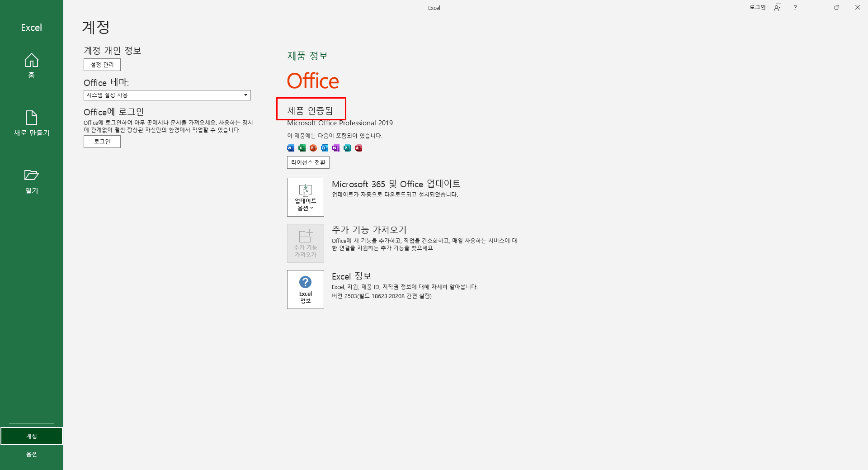The width and height of the screenshot is (868, 470).
Task: Click the Excel 정보 heading text
Action: [x=352, y=276]
